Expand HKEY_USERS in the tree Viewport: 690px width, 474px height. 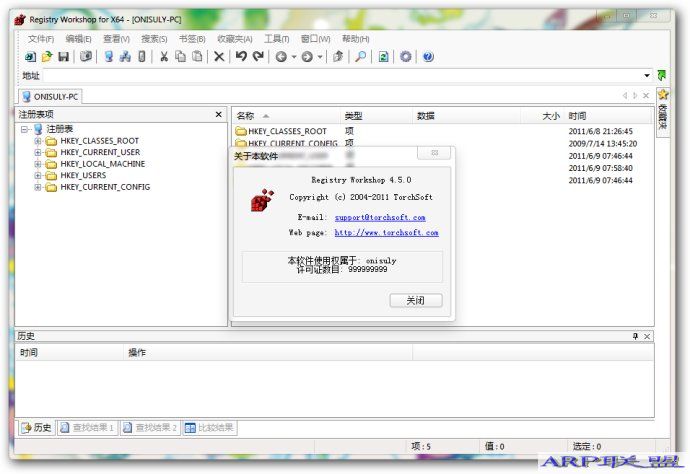(38, 176)
